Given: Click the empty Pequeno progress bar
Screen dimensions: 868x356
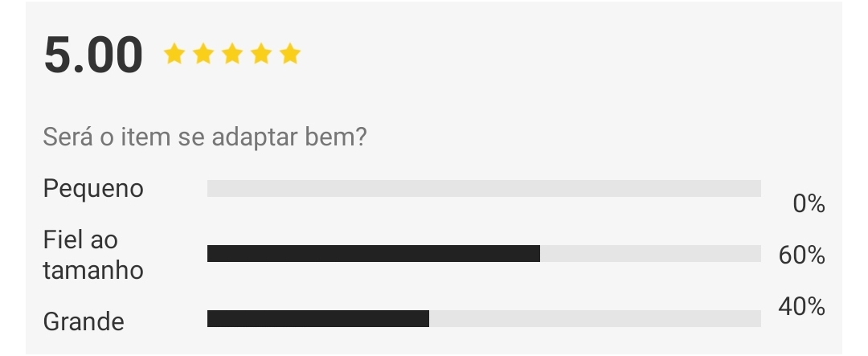Looking at the screenshot, I should click(x=485, y=188).
